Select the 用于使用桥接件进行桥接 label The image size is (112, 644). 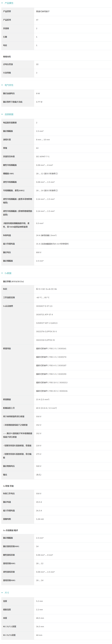[14, 417]
